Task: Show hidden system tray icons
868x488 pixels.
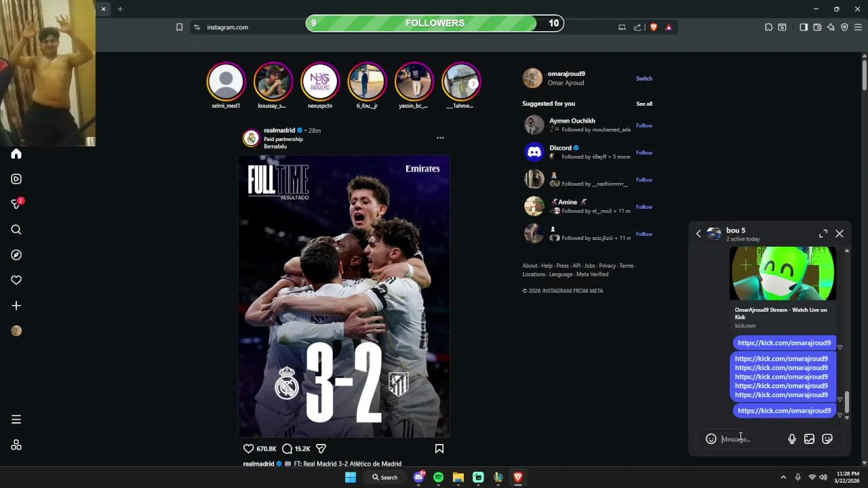Action: [783, 477]
